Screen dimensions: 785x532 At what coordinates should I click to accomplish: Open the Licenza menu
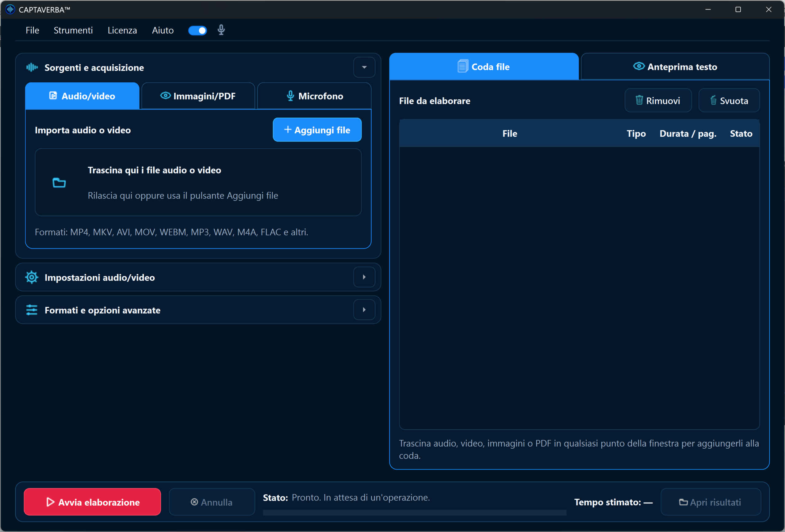point(122,30)
